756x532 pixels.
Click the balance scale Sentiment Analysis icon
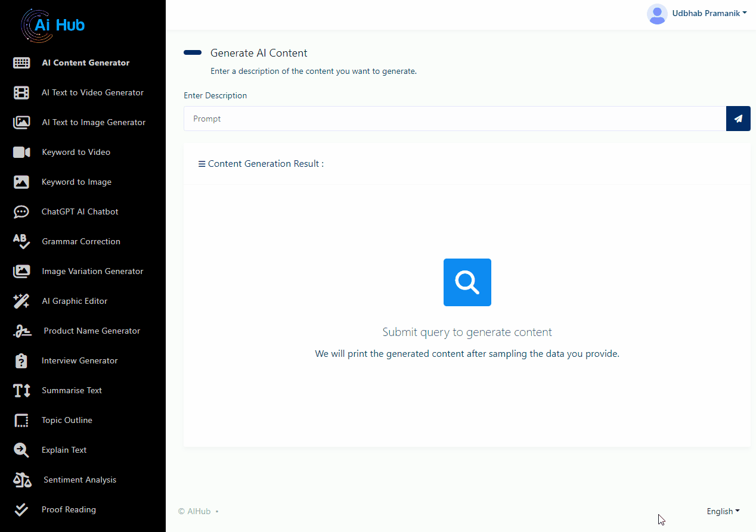(22, 480)
